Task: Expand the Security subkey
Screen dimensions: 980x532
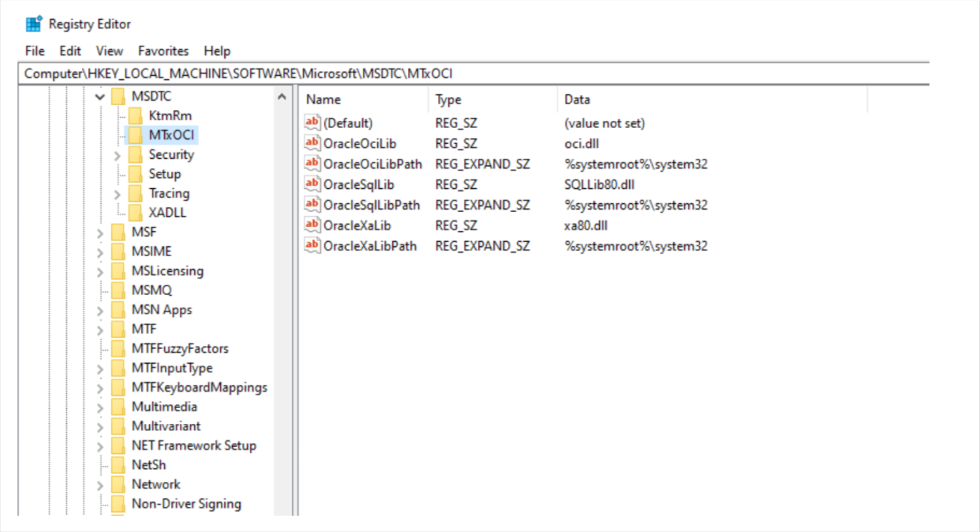Action: 117,155
